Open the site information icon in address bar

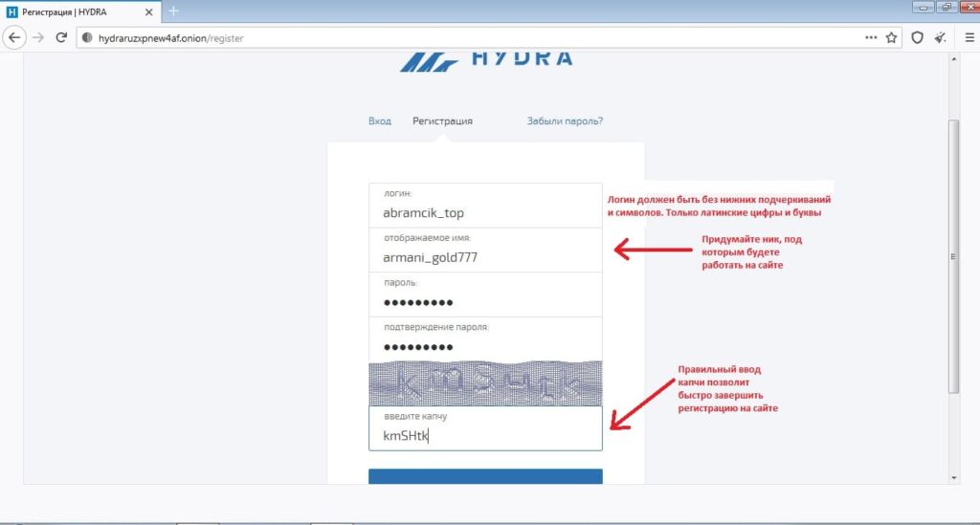[x=87, y=37]
